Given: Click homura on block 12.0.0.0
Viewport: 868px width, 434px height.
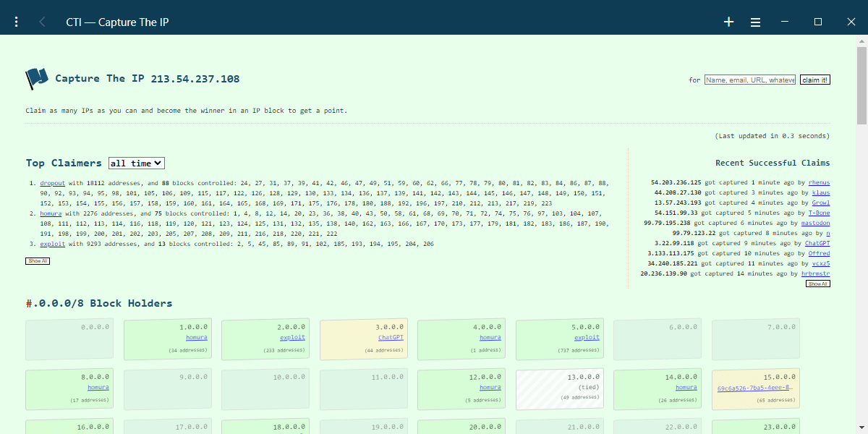Looking at the screenshot, I should click(x=490, y=387).
